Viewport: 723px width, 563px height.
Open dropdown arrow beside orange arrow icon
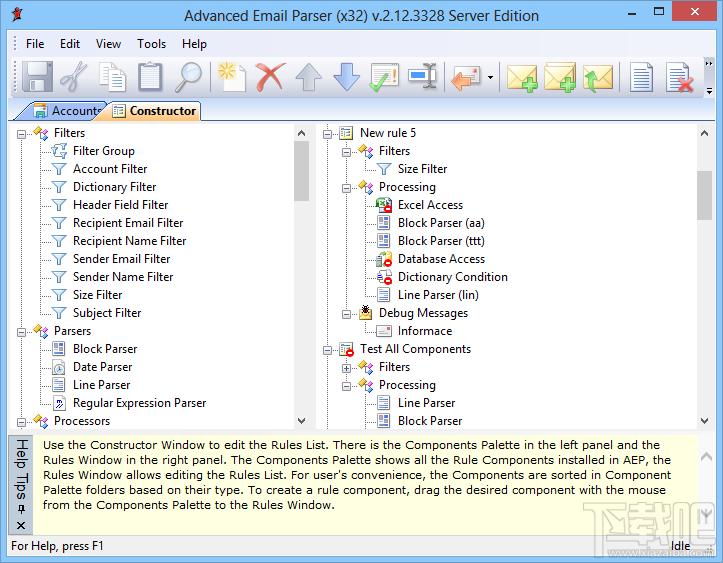490,77
